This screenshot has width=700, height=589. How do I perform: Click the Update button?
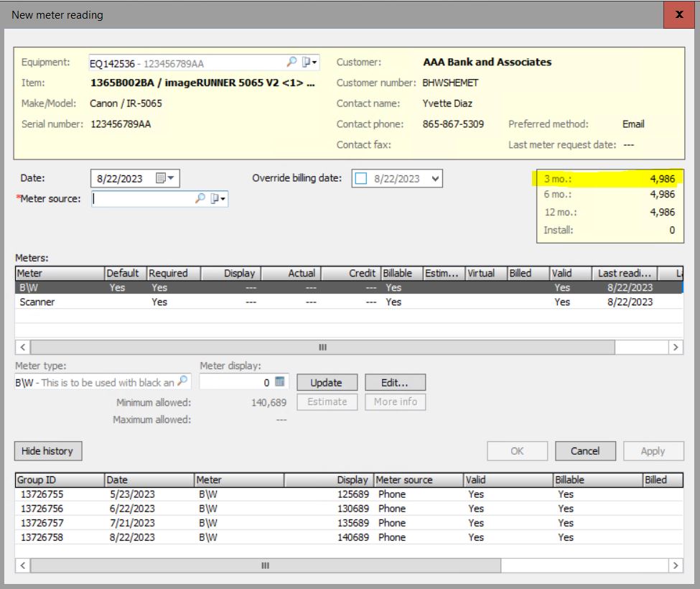pos(327,383)
